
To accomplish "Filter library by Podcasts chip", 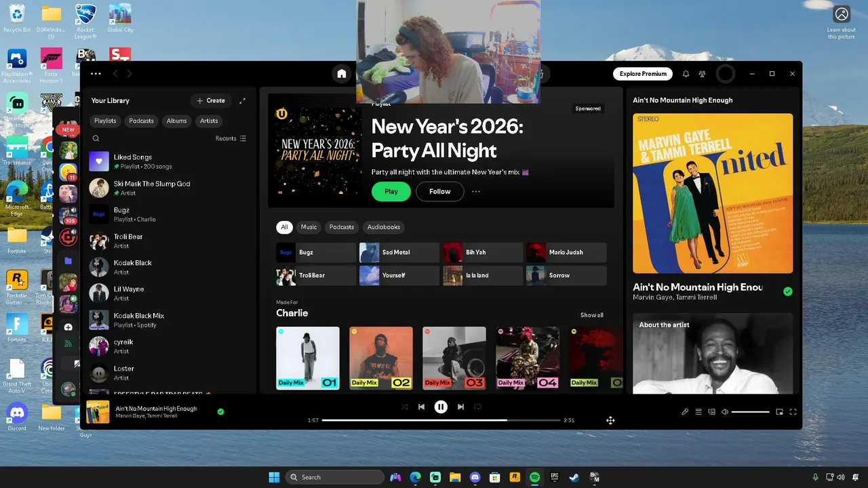I will (141, 121).
